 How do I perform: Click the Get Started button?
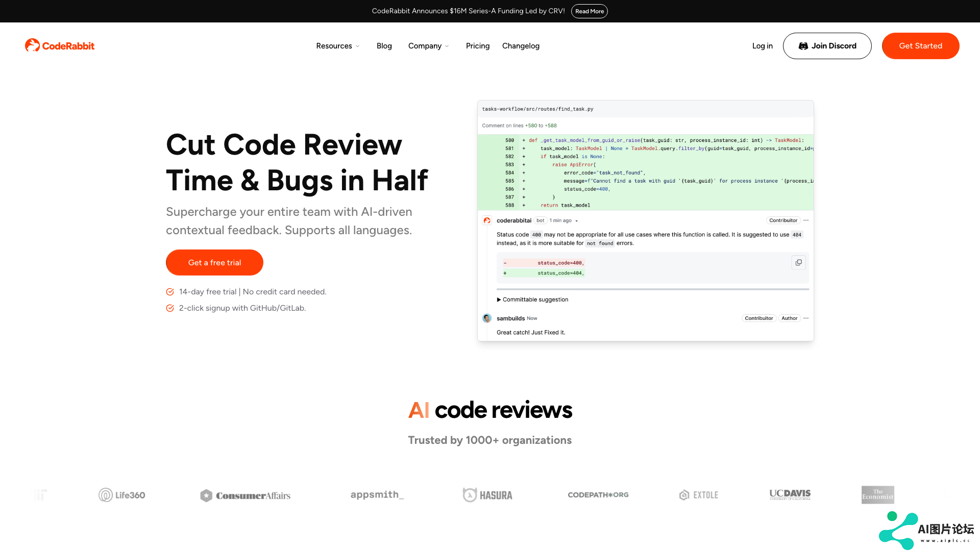(921, 46)
